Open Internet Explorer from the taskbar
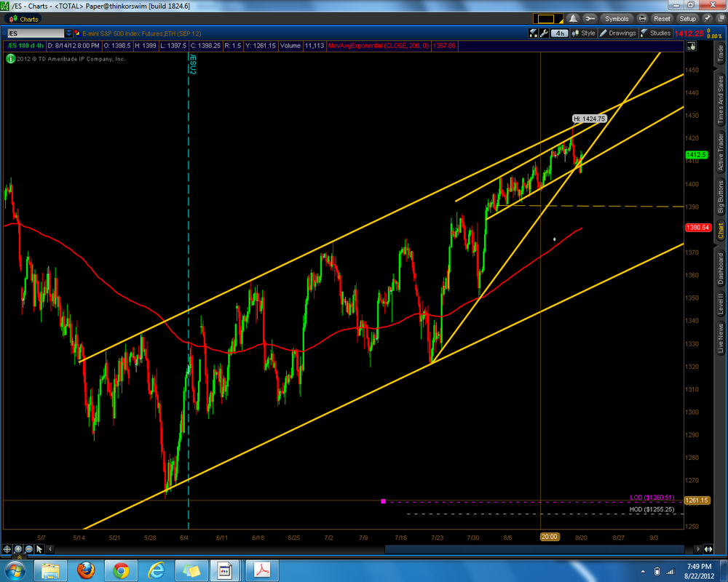 [156, 570]
